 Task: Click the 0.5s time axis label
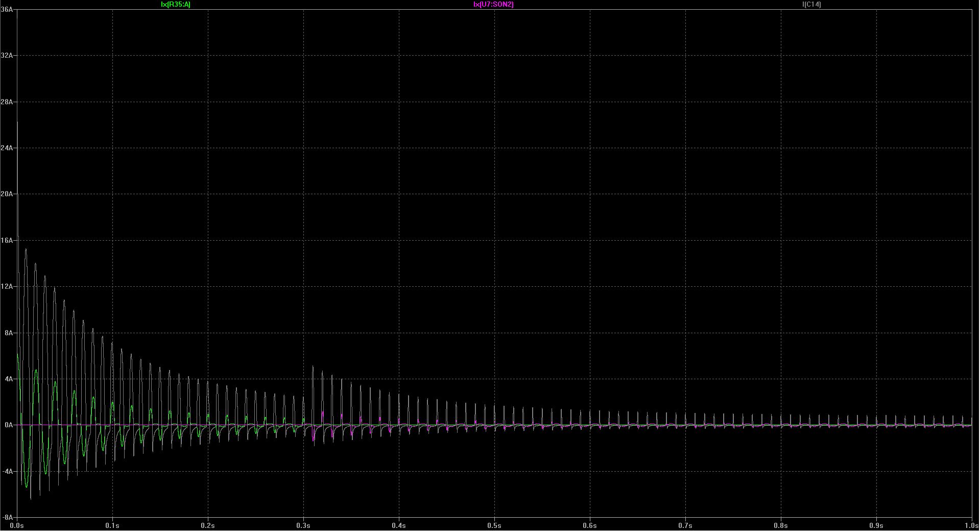[x=494, y=525]
